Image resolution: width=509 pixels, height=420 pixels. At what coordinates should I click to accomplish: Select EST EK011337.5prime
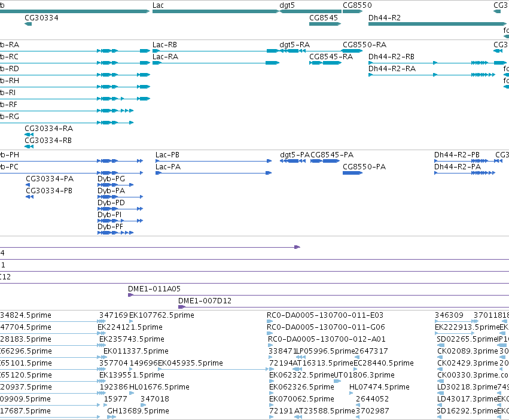pos(101,357)
